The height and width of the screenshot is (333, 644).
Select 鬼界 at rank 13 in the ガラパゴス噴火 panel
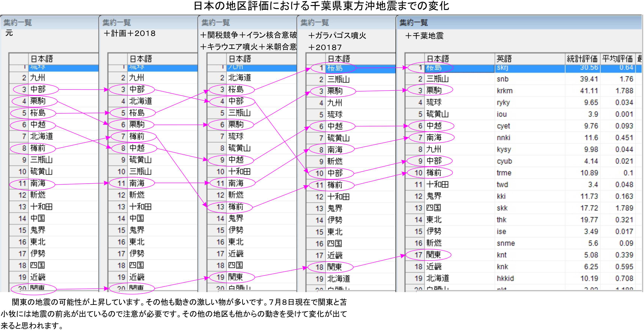(335, 208)
